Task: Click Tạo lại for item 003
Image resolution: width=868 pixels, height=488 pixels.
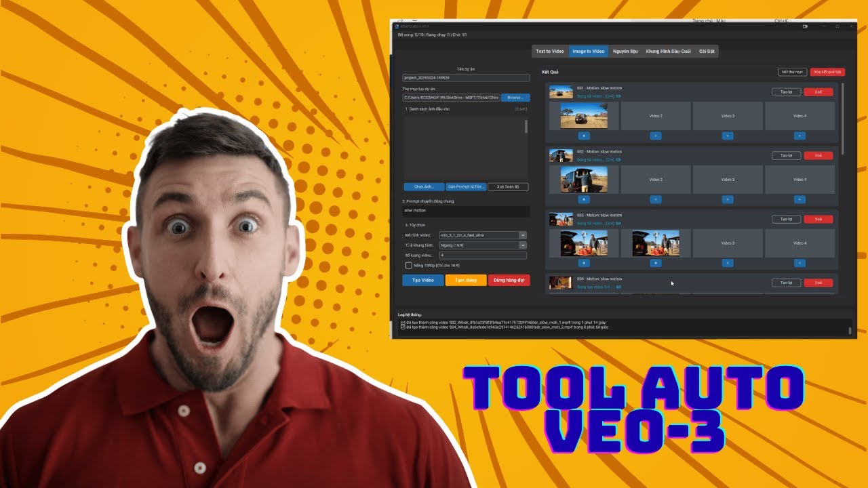Action: (x=786, y=219)
